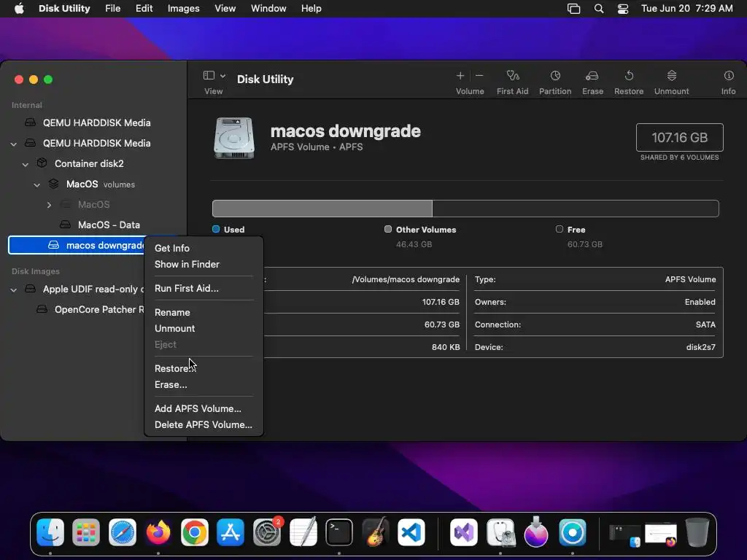The image size is (747, 560).
Task: Open the Partition toolbar tool
Action: pos(555,76)
